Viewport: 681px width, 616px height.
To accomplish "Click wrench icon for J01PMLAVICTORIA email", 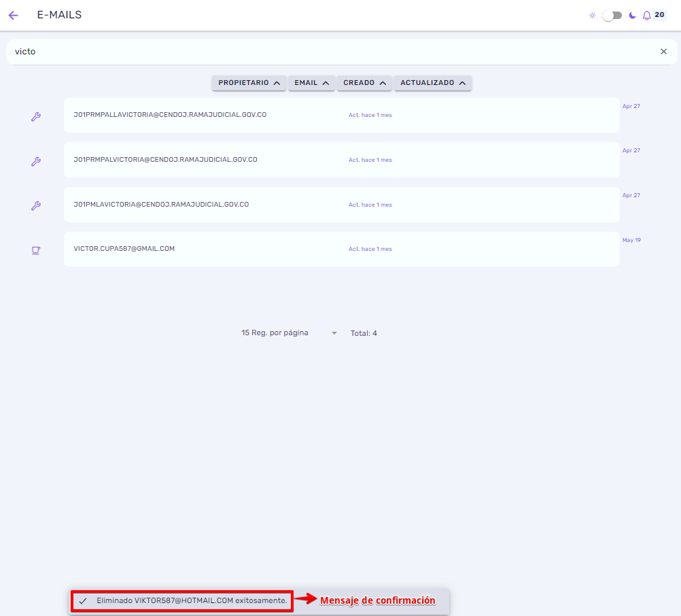I will pos(36,205).
